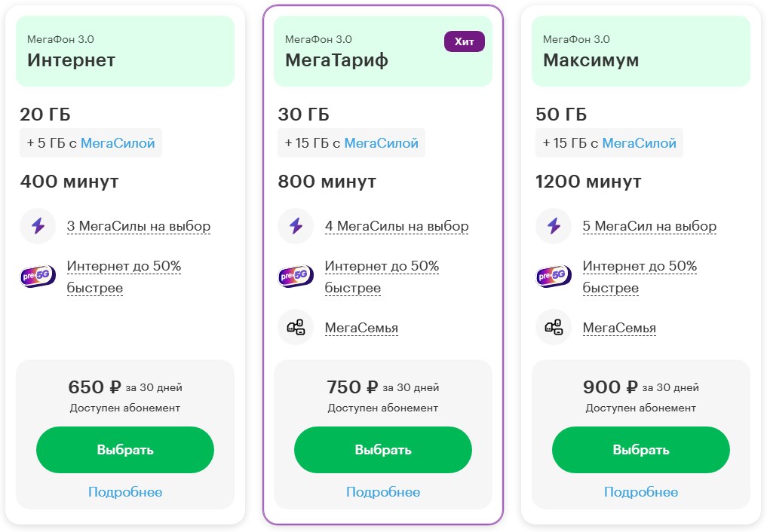Click МегаСилой link in the 30 ГБ card
The image size is (767, 532).
pyautogui.click(x=382, y=142)
